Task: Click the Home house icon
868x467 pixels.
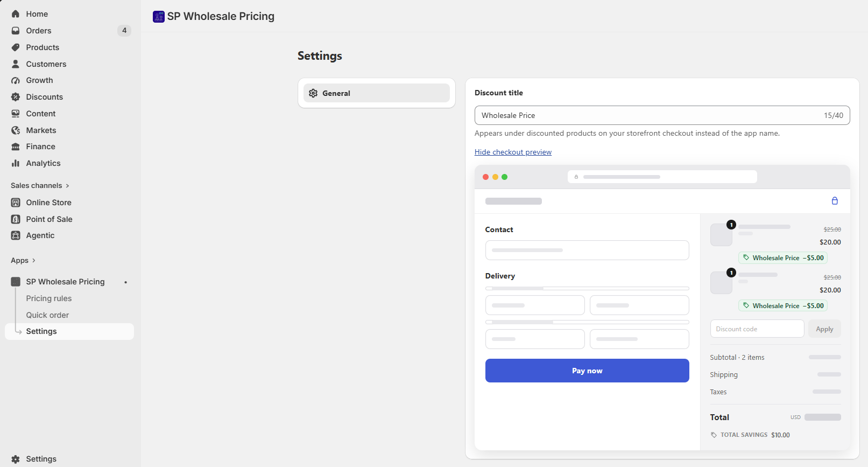Action: 16,14
